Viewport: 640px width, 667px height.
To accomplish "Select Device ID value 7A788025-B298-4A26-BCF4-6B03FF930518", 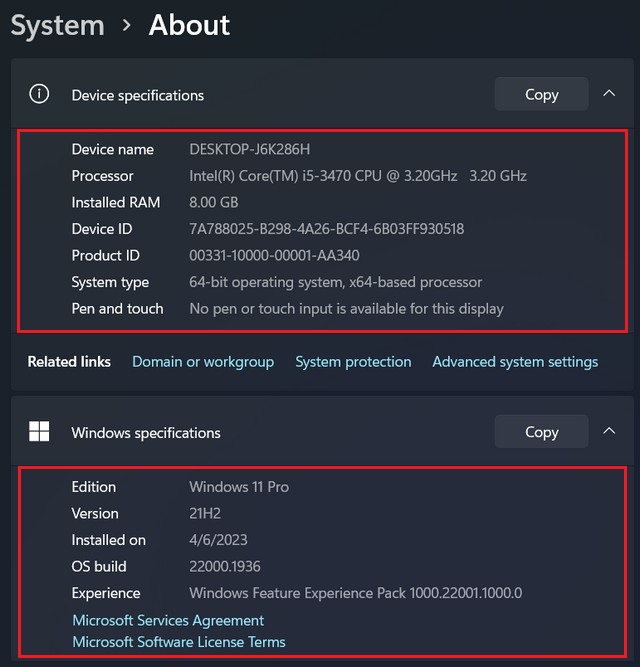I will tap(327, 229).
